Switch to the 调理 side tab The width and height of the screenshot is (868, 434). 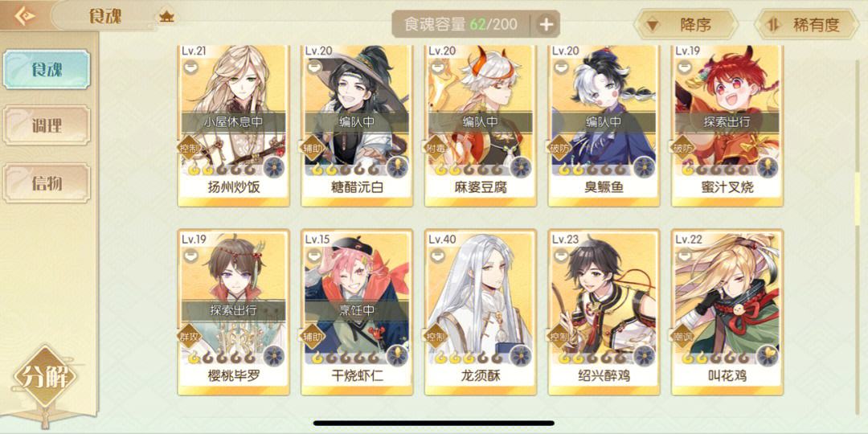47,125
